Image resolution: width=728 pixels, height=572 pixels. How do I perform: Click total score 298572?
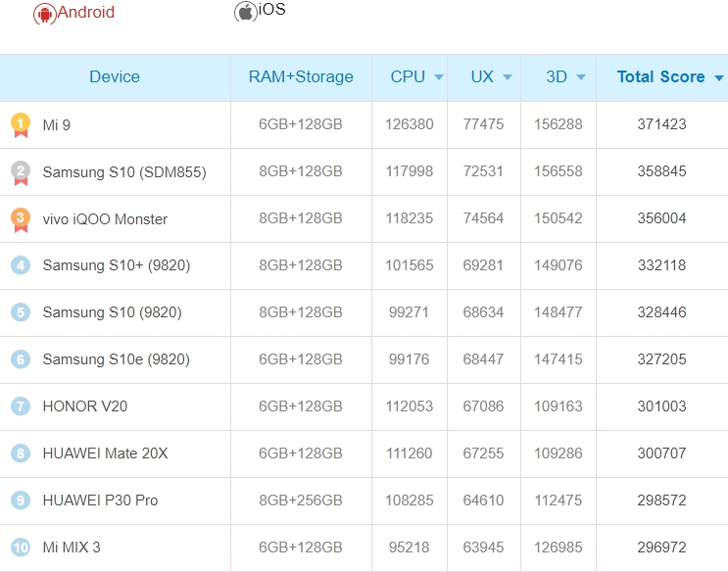click(x=661, y=500)
